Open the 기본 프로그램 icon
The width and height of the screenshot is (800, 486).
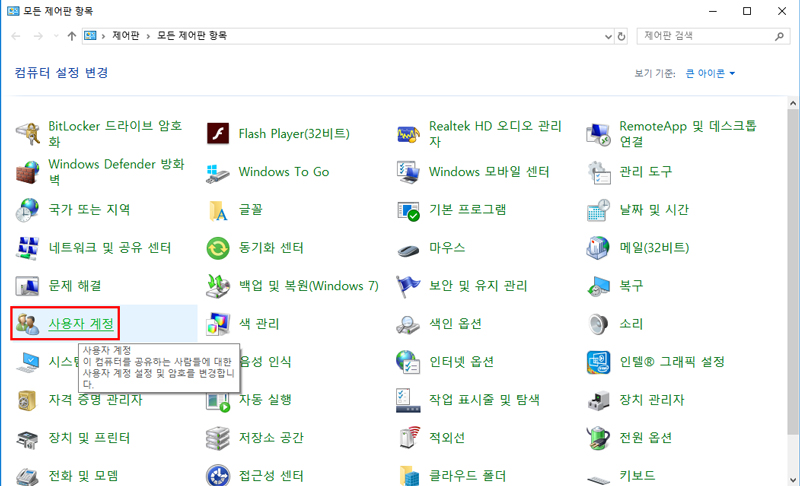[x=408, y=210]
